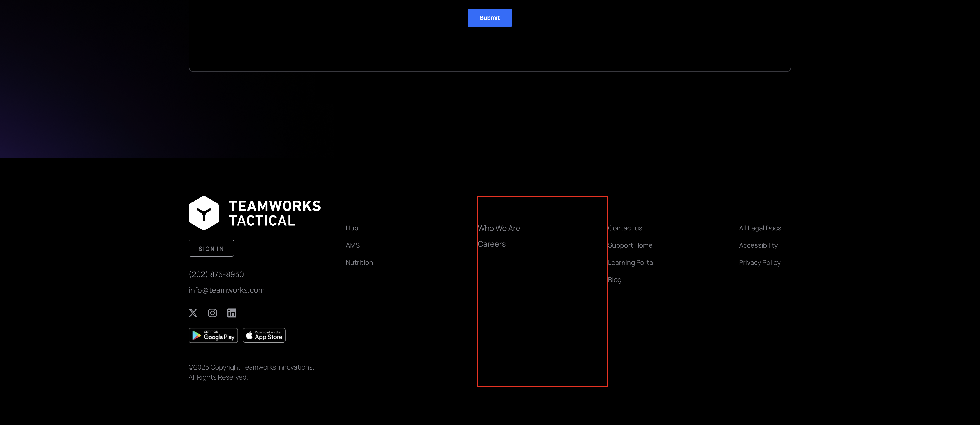Click the Get it on Google Play badge
980x425 pixels.
click(213, 335)
